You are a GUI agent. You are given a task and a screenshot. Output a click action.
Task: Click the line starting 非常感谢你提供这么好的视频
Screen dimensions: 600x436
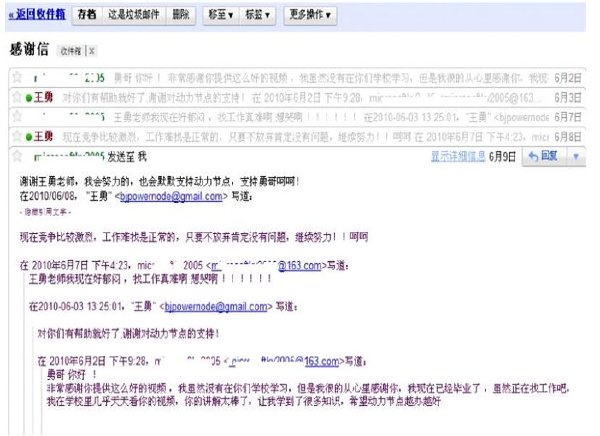(308, 388)
